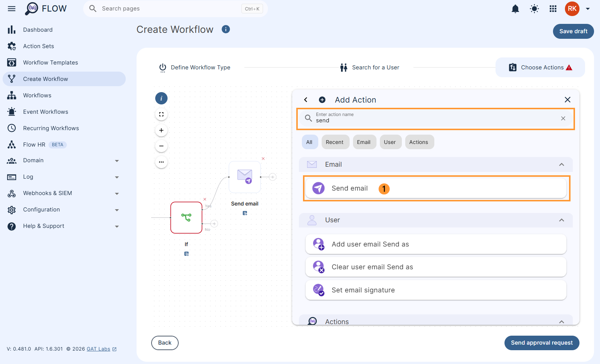Expand Help & Support menu
Image resolution: width=600 pixels, height=364 pixels.
(x=64, y=226)
